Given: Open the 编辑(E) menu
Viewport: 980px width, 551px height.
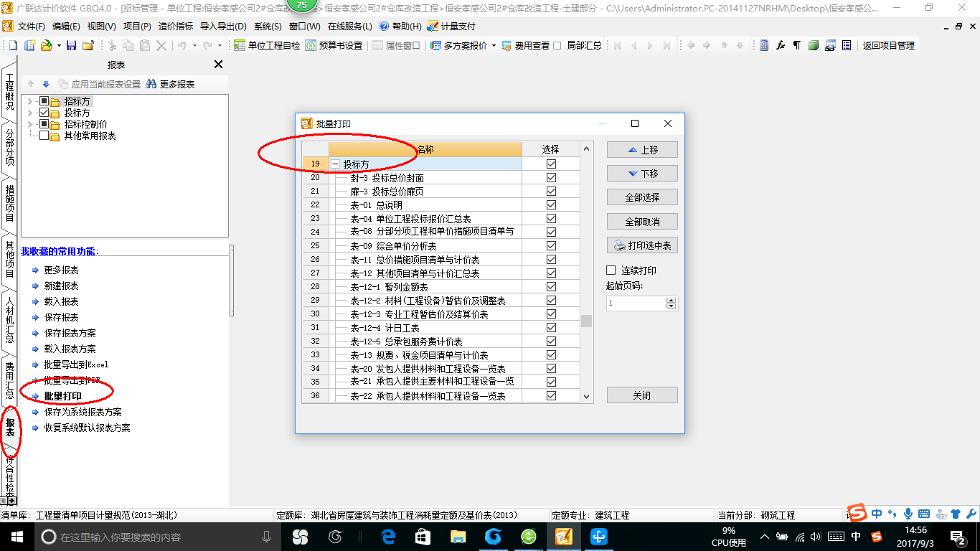Looking at the screenshot, I should 67,26.
